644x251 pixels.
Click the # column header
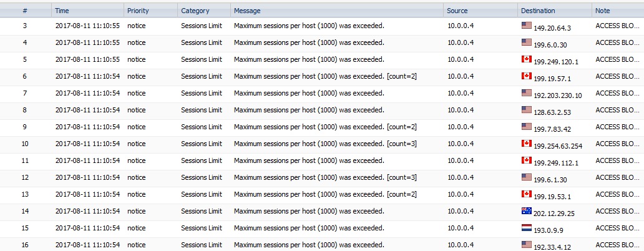(24, 11)
